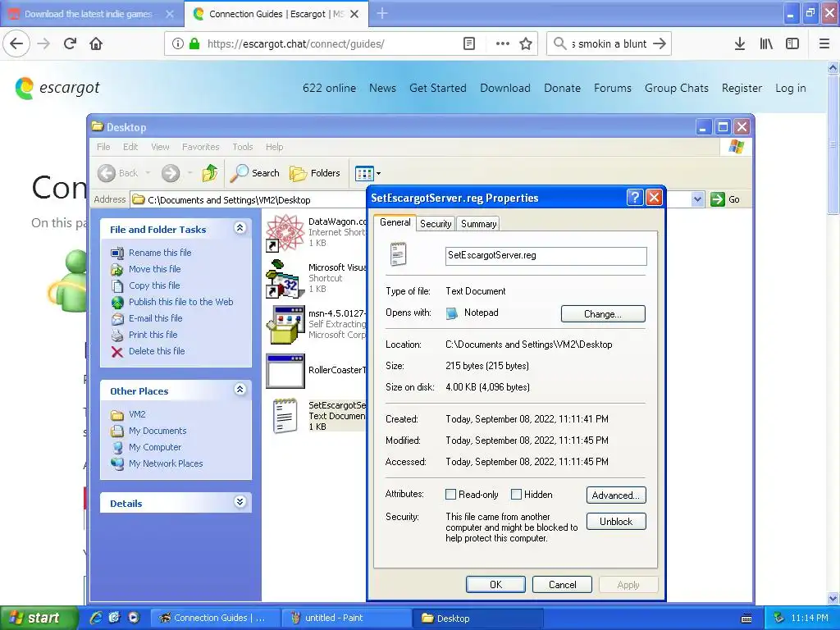Switch to untitled - Paint taskbar button
Image resolution: width=840 pixels, height=630 pixels.
click(347, 618)
